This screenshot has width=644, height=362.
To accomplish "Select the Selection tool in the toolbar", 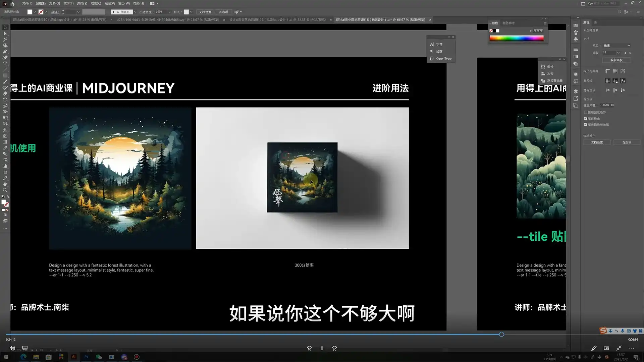I will [5, 27].
